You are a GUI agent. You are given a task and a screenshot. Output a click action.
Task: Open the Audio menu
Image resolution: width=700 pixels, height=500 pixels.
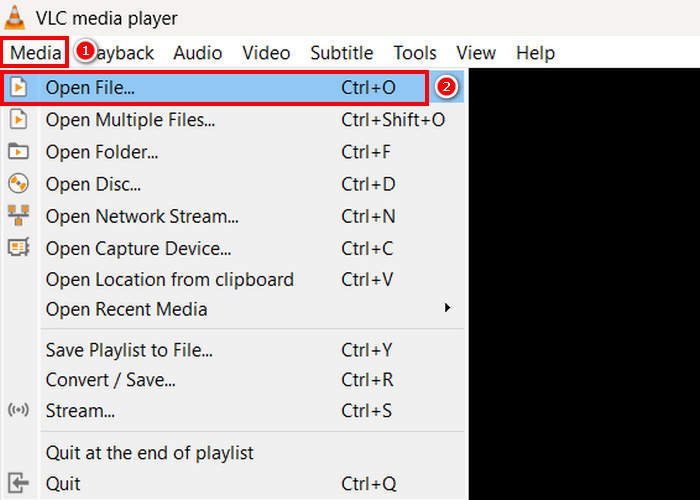pos(198,53)
